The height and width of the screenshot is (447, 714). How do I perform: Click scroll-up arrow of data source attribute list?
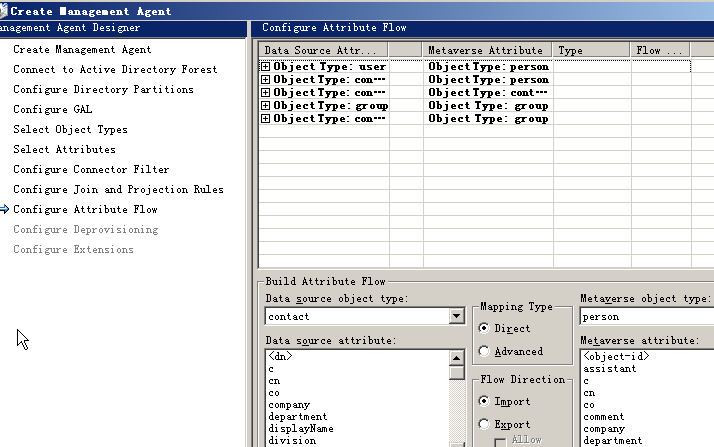456,358
